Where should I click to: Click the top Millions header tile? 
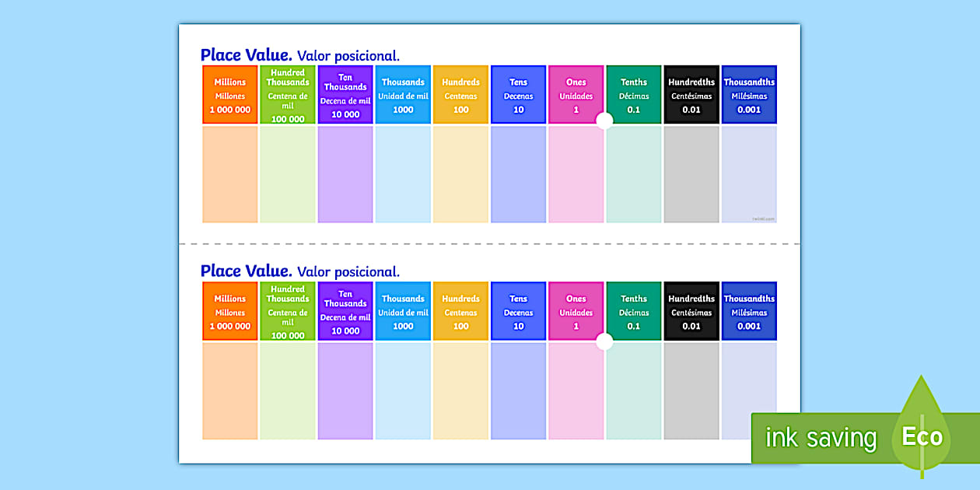229,95
